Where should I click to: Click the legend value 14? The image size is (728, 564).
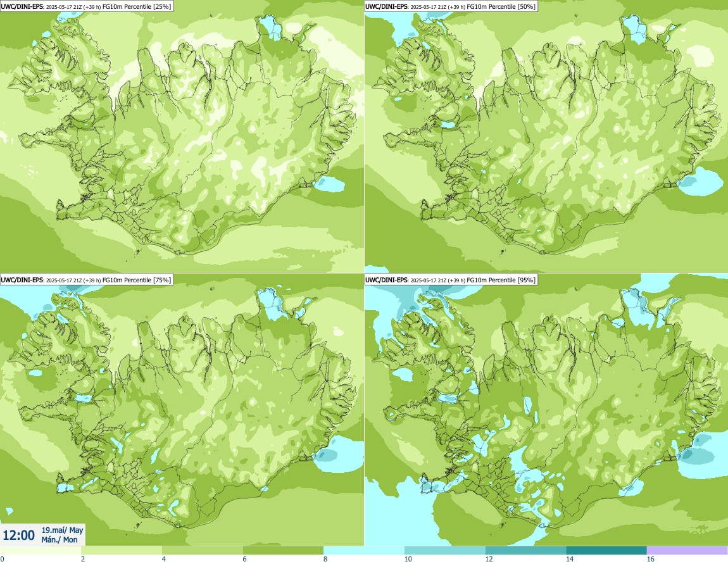pyautogui.click(x=570, y=560)
